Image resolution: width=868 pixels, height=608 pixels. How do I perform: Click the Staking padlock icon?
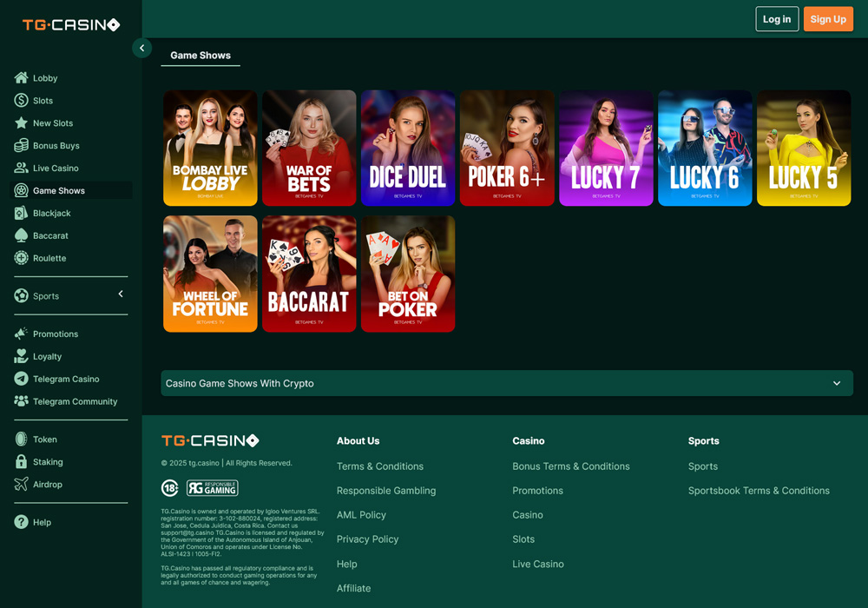click(x=21, y=462)
